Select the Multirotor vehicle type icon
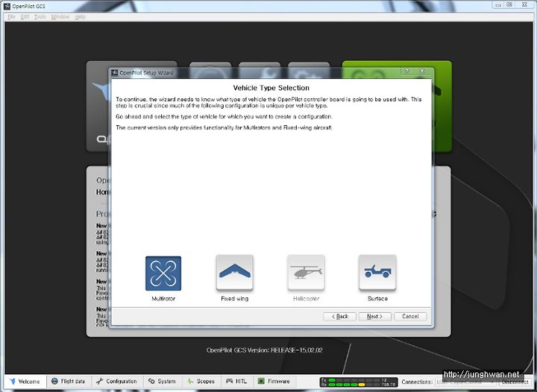Screen dimensions: 537x392 163,274
